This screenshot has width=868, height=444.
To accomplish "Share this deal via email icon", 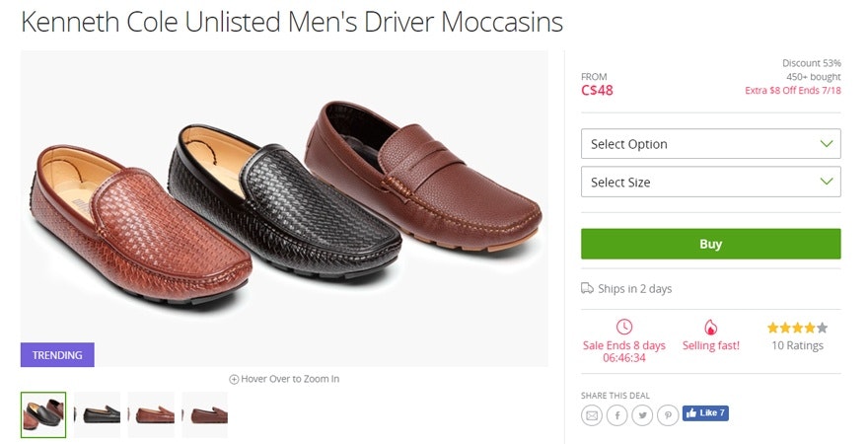I will click(x=592, y=415).
